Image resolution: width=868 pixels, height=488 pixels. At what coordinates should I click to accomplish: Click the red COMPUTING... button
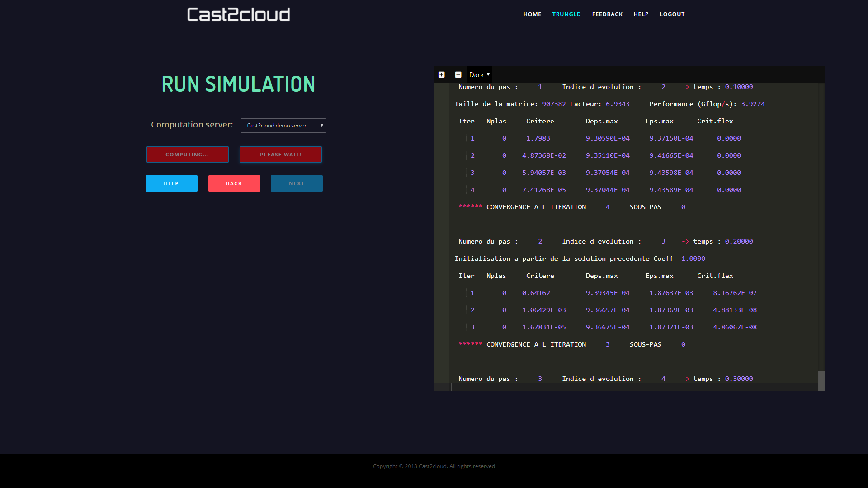click(187, 155)
